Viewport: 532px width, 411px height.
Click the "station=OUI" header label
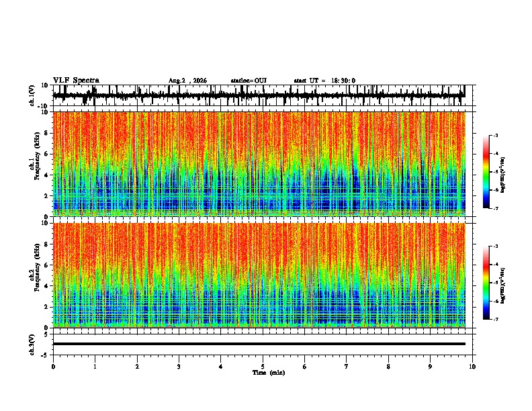tap(249, 81)
